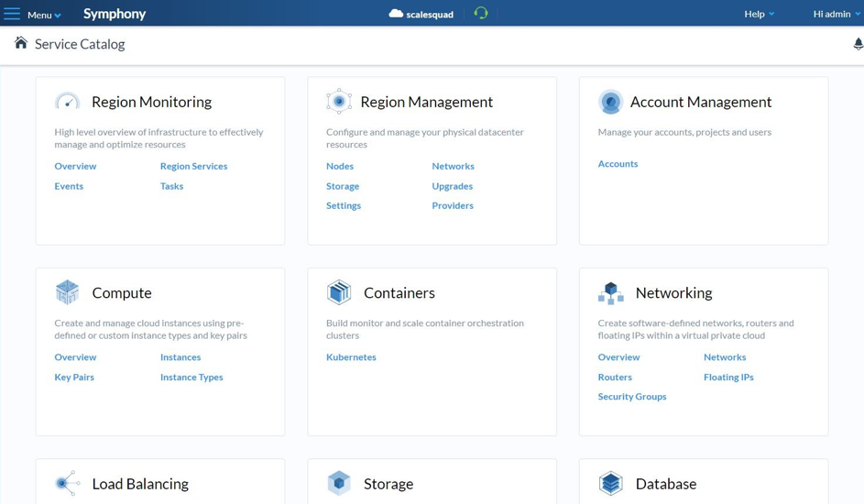Click the home icon beside Service Catalog
Screen dimensions: 864x504
pyautogui.click(x=21, y=43)
